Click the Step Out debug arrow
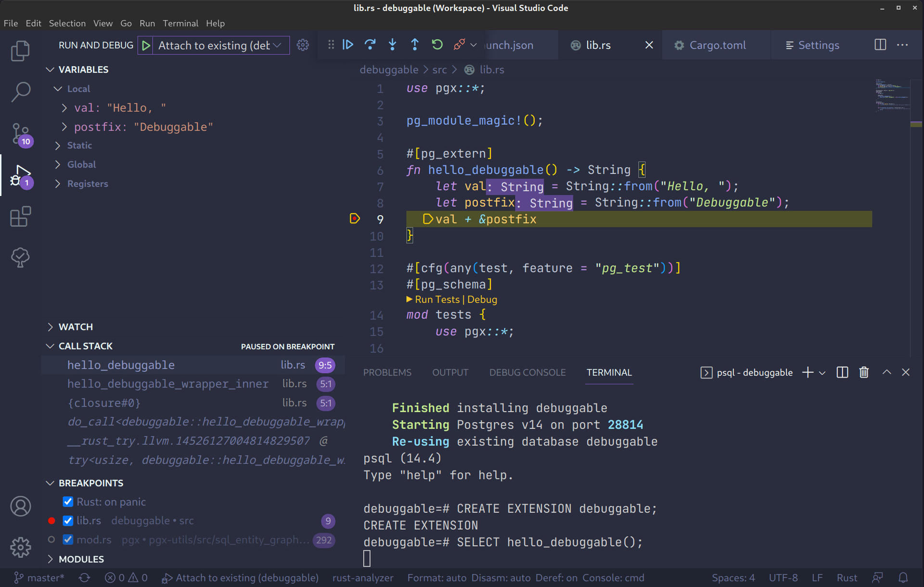 (x=414, y=45)
